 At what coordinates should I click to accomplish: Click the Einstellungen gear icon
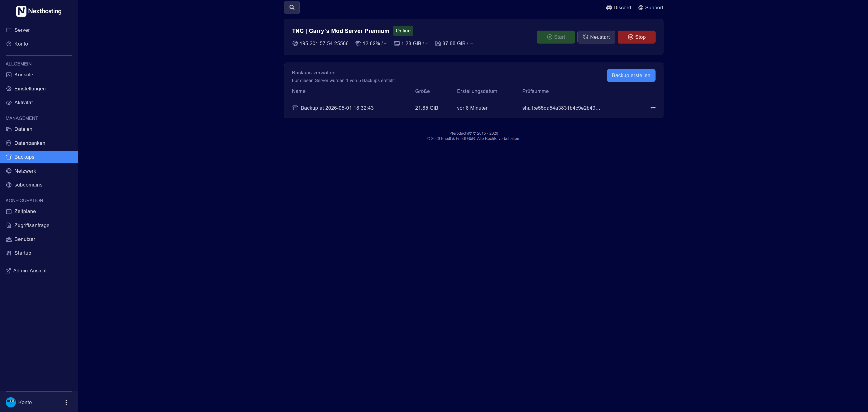(x=9, y=89)
